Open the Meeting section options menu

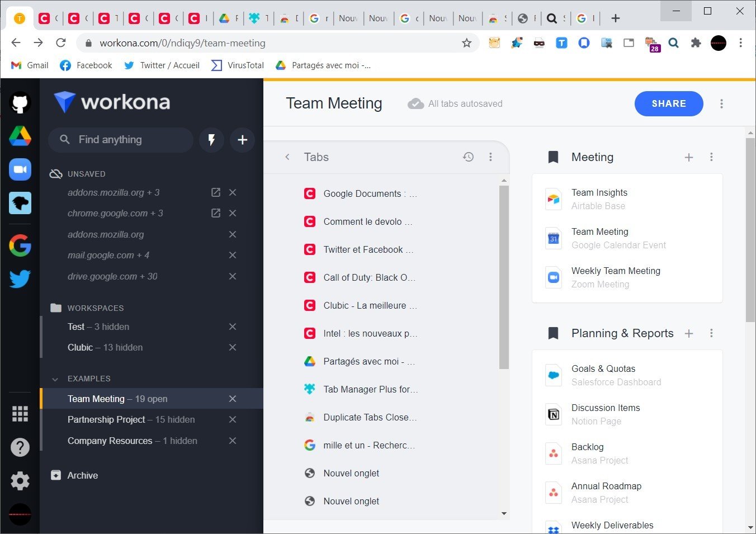(x=711, y=157)
